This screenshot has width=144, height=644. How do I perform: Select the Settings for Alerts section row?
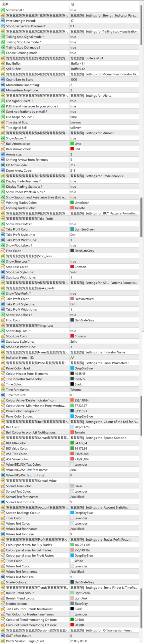(69, 96)
